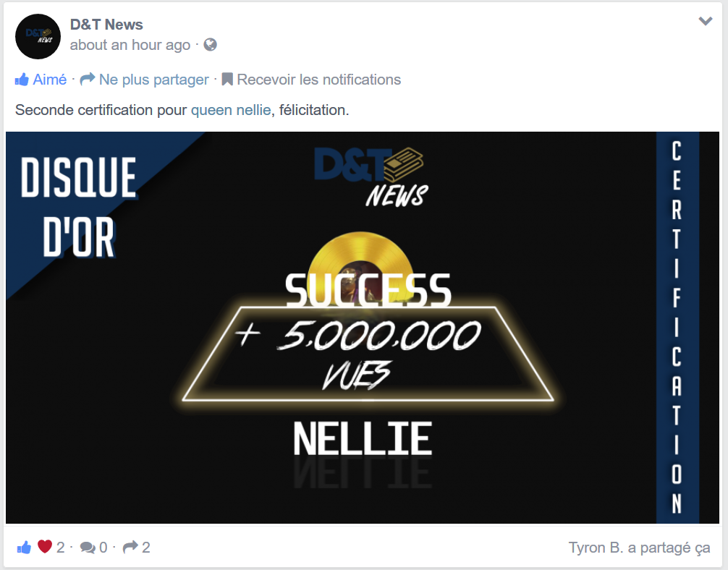Click the public globe privacy icon
This screenshot has width=728, height=570.
(211, 45)
